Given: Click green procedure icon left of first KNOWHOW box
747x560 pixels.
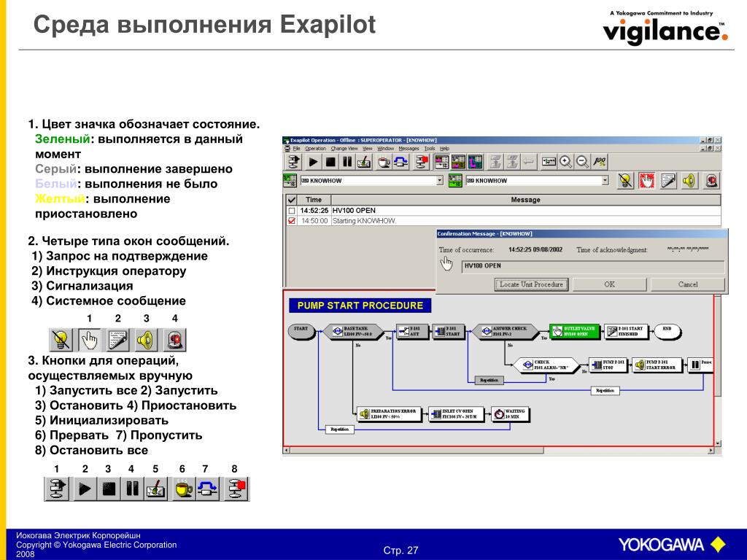Looking at the screenshot, I should (290, 181).
